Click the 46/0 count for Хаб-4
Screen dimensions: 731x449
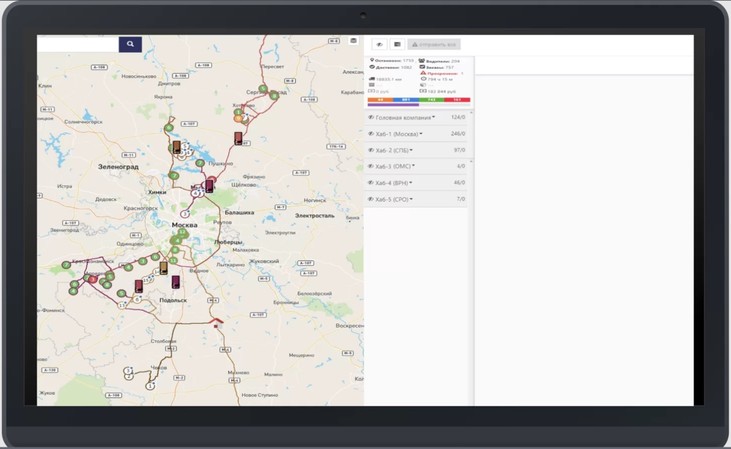(459, 183)
